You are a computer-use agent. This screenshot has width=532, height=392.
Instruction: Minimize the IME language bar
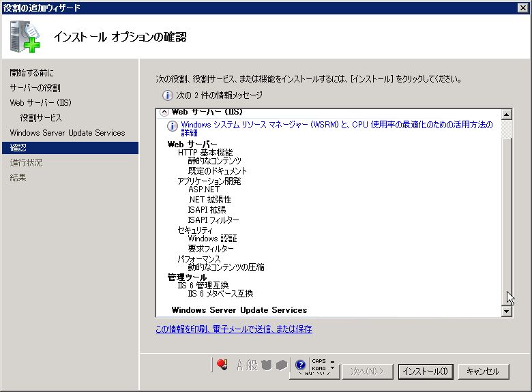click(x=333, y=361)
